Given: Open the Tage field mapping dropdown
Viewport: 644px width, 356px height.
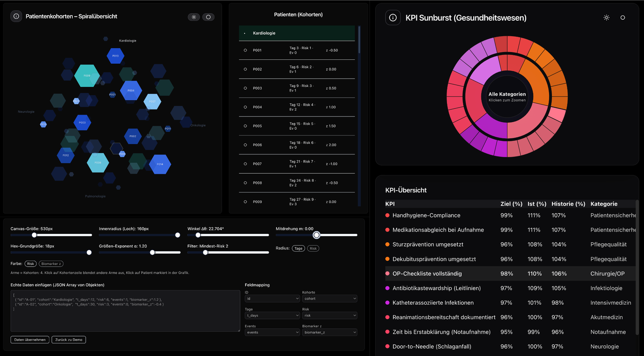Looking at the screenshot, I should click(272, 315).
